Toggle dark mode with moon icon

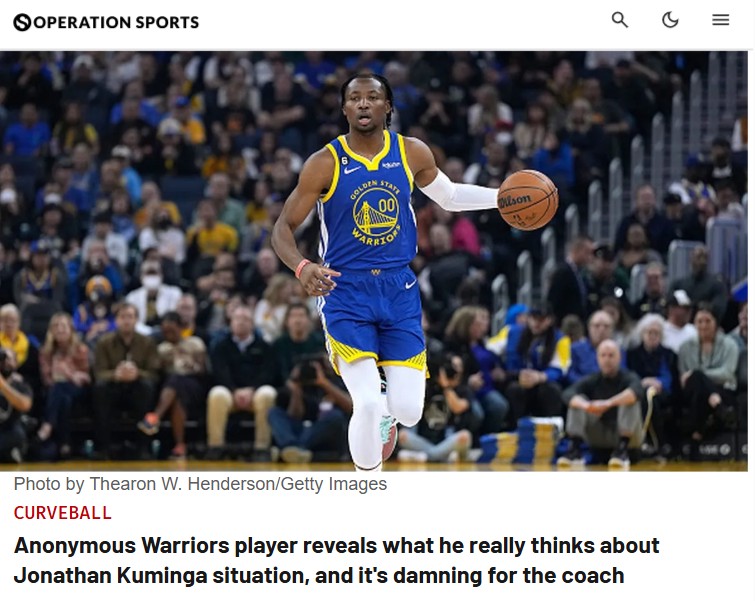pyautogui.click(x=670, y=20)
